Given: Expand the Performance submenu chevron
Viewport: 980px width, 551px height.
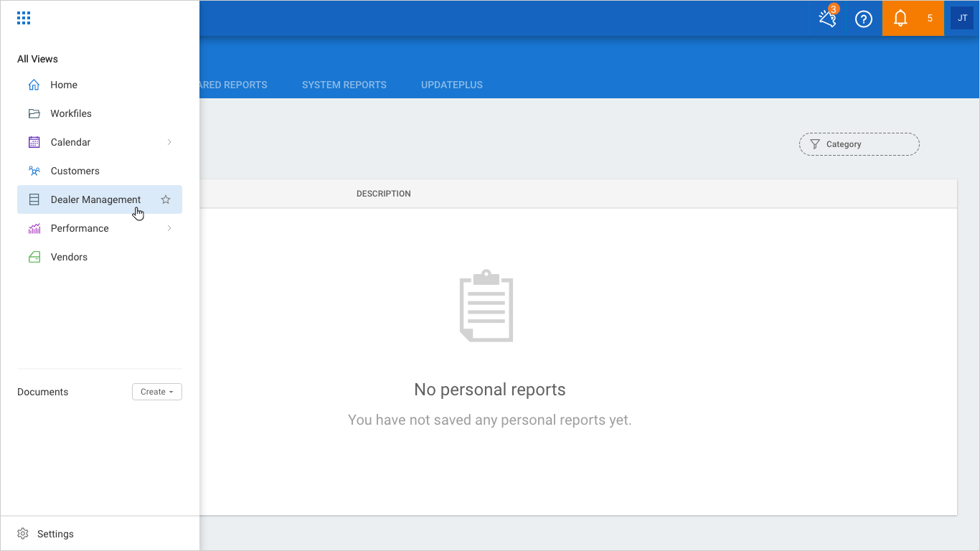Looking at the screenshot, I should click(x=169, y=228).
